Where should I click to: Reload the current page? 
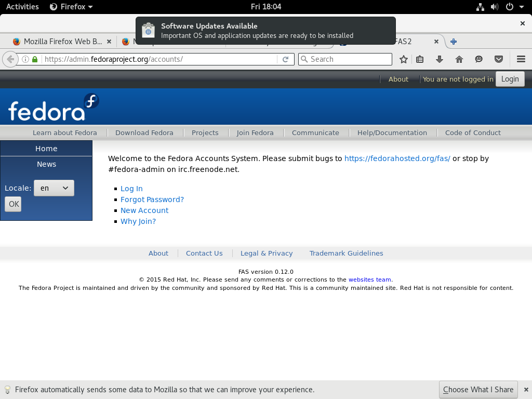(285, 59)
